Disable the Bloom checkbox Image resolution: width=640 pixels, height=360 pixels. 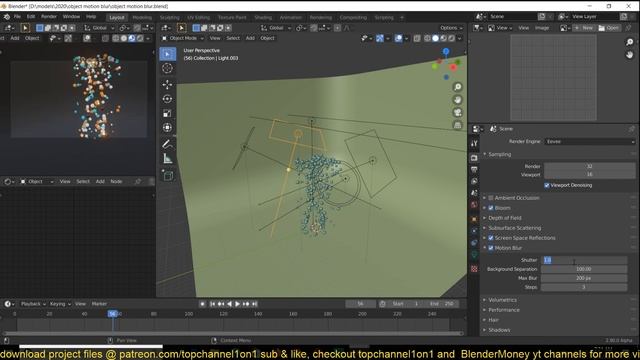[x=491, y=208]
